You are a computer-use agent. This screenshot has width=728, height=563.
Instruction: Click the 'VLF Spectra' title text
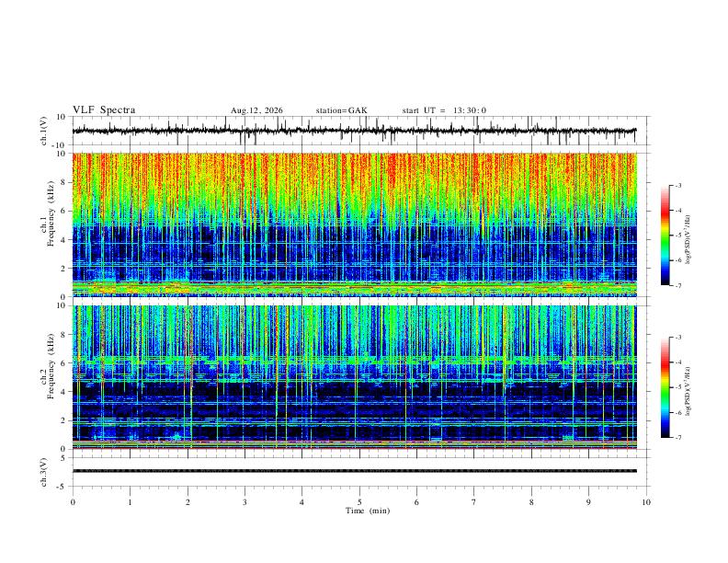click(104, 110)
